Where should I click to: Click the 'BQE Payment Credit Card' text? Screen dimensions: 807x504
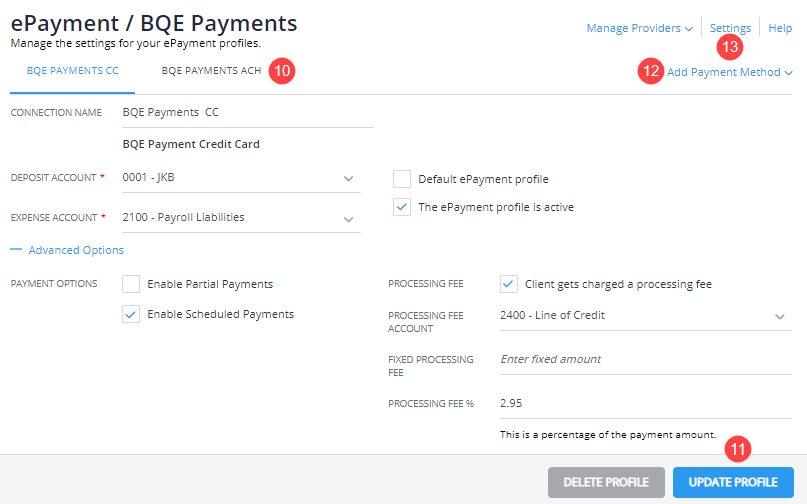coord(191,145)
